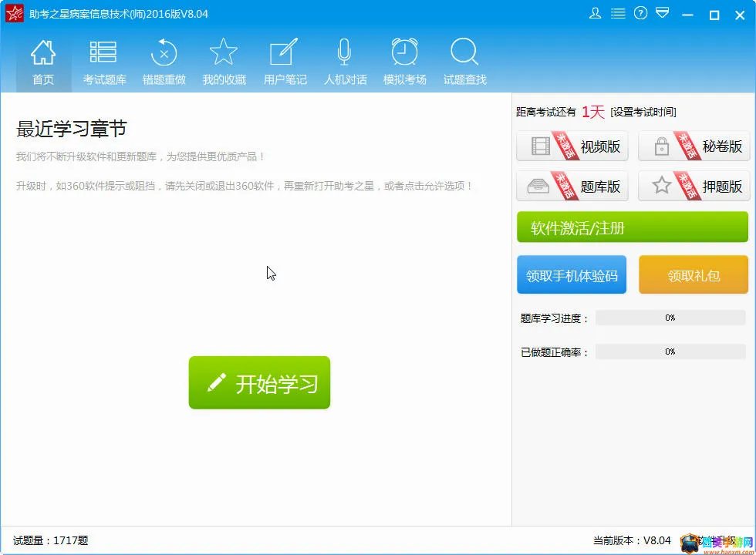Open the list menu icon in title bar

click(618, 14)
